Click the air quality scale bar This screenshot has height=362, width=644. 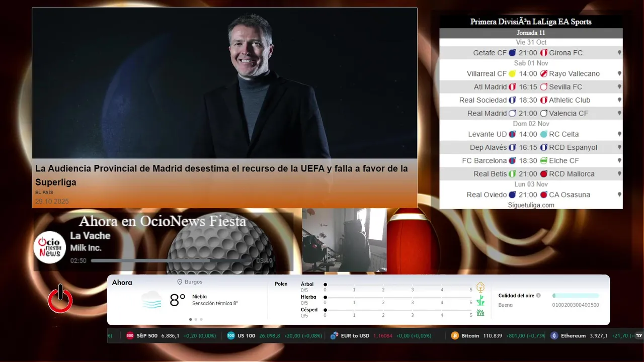576,296
